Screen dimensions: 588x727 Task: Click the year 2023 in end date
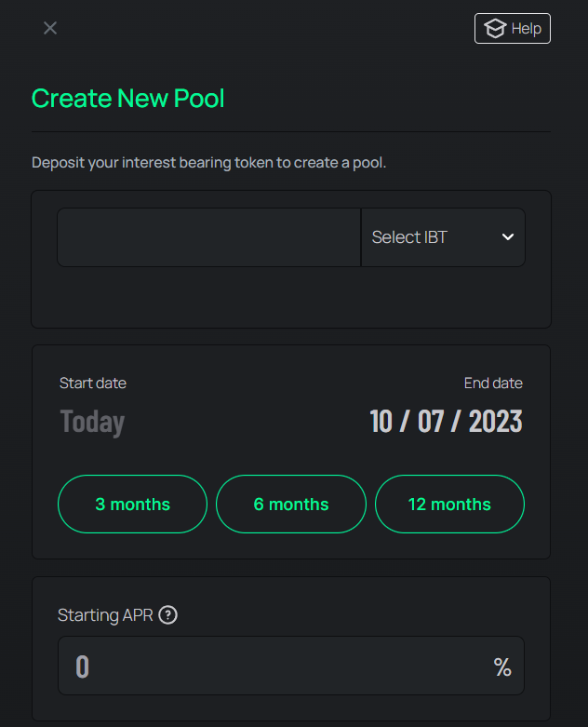[x=495, y=422]
